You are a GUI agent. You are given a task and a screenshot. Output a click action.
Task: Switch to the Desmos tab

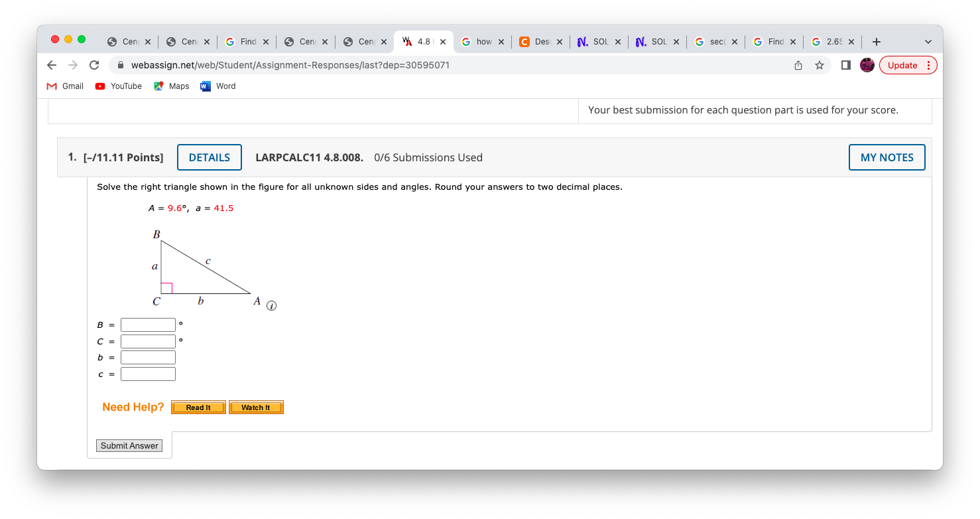(539, 41)
